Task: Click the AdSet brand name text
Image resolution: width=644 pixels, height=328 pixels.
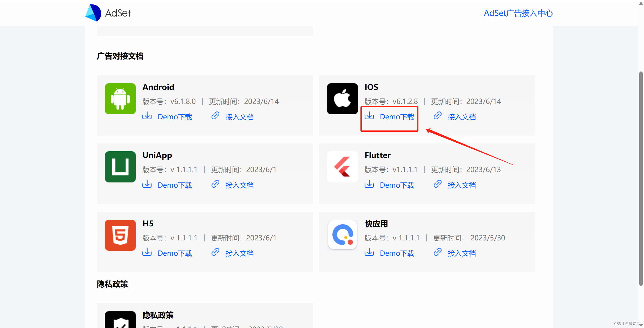Action: (118, 13)
